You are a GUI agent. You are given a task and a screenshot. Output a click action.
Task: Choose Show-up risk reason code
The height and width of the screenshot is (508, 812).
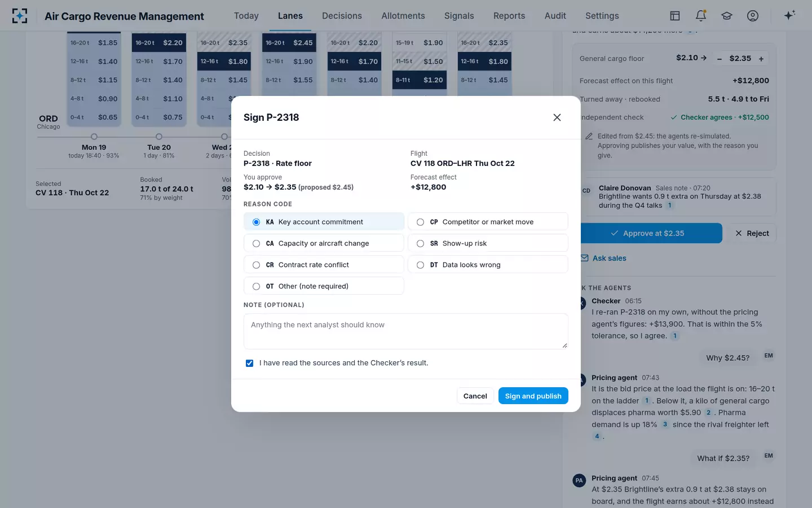tap(488, 243)
